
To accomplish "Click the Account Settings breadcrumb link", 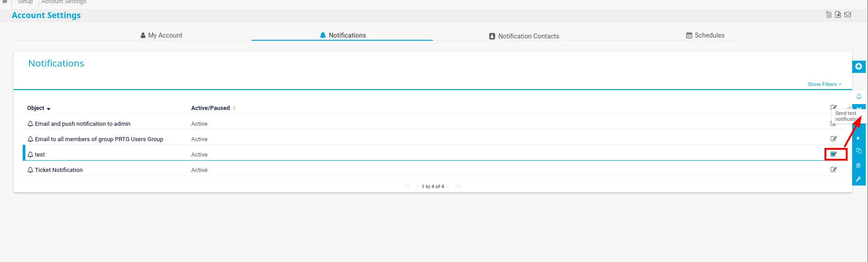I will tap(64, 2).
